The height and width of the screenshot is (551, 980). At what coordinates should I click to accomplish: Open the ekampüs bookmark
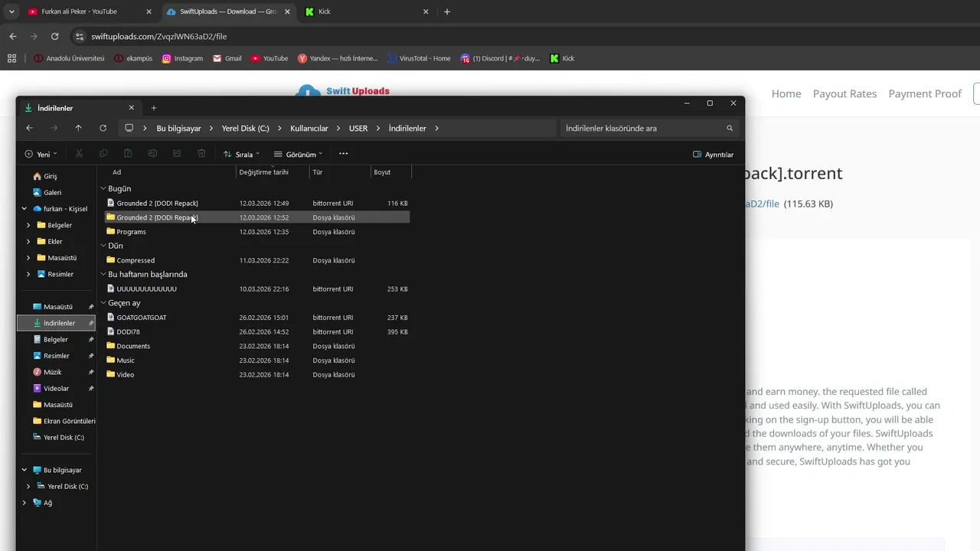point(133,58)
